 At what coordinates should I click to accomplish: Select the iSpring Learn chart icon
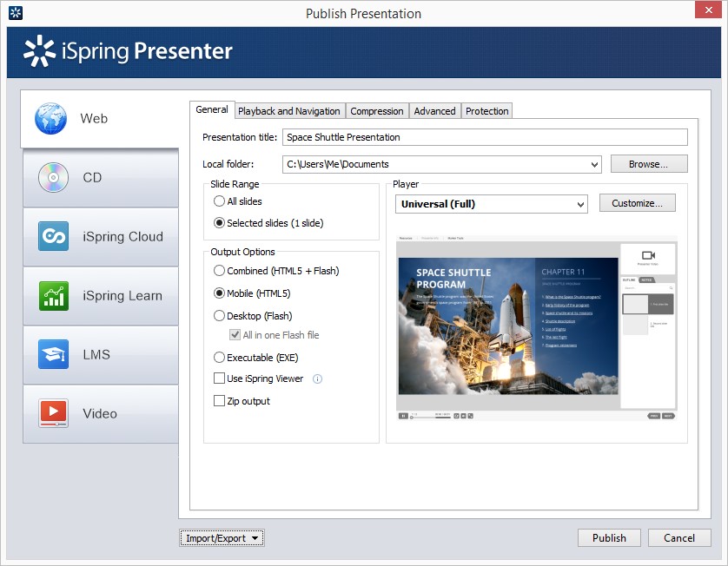(53, 295)
